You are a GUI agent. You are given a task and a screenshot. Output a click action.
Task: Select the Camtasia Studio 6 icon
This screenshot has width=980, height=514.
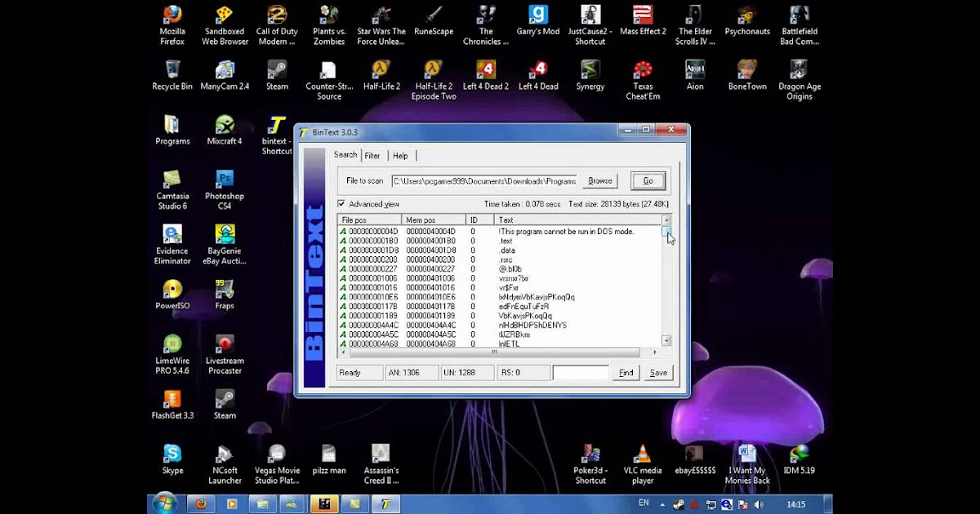click(x=172, y=190)
